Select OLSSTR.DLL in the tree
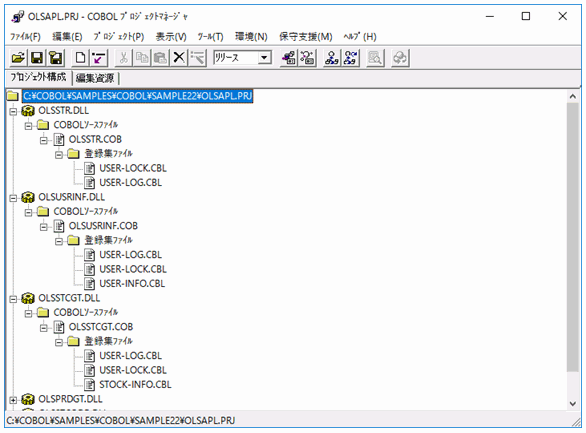Screen dimensions: 586x433 [64, 111]
